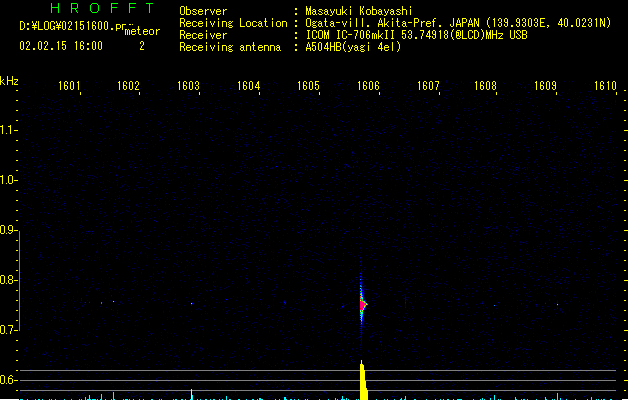Select the ICOM IC-706mkII receiver text
Screen dimensions: 629x400
(416, 35)
